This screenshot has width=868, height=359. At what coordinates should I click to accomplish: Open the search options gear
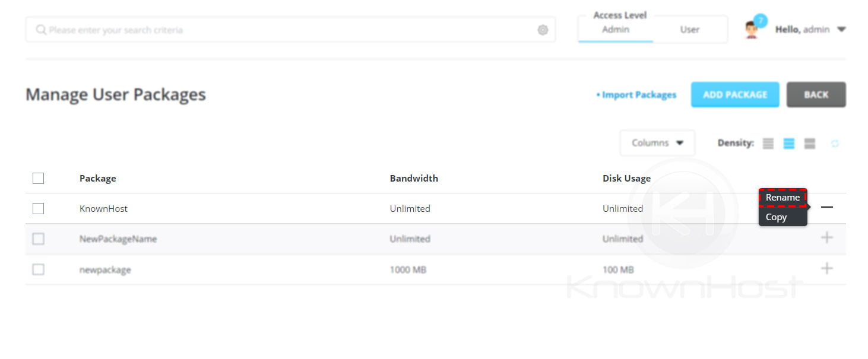[x=542, y=29]
